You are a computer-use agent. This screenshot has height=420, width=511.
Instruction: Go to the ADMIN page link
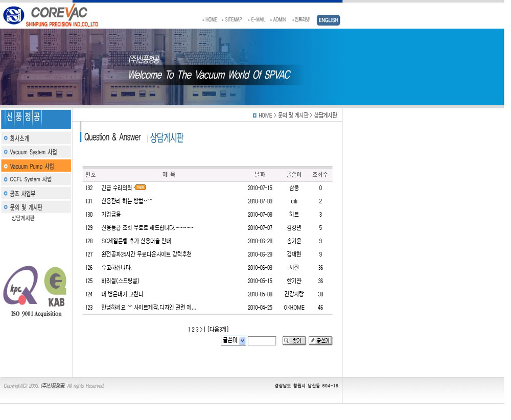pyautogui.click(x=279, y=20)
